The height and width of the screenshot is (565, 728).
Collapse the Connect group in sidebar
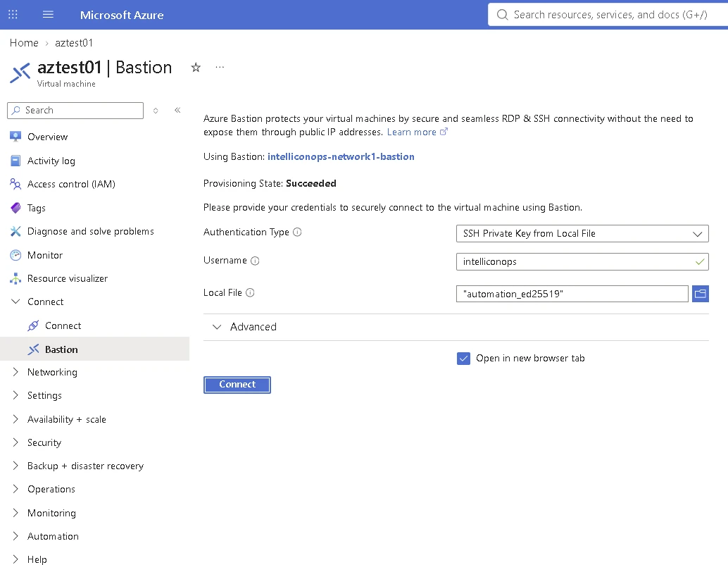[15, 302]
